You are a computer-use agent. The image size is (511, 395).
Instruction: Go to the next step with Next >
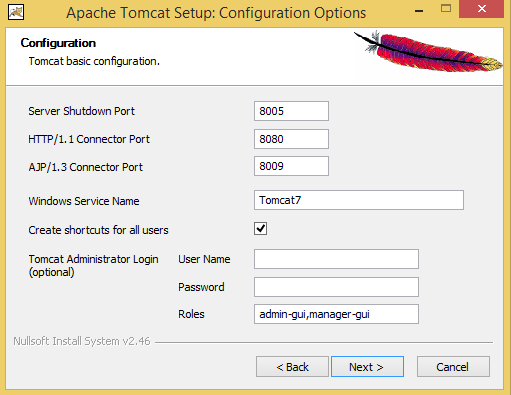click(367, 367)
